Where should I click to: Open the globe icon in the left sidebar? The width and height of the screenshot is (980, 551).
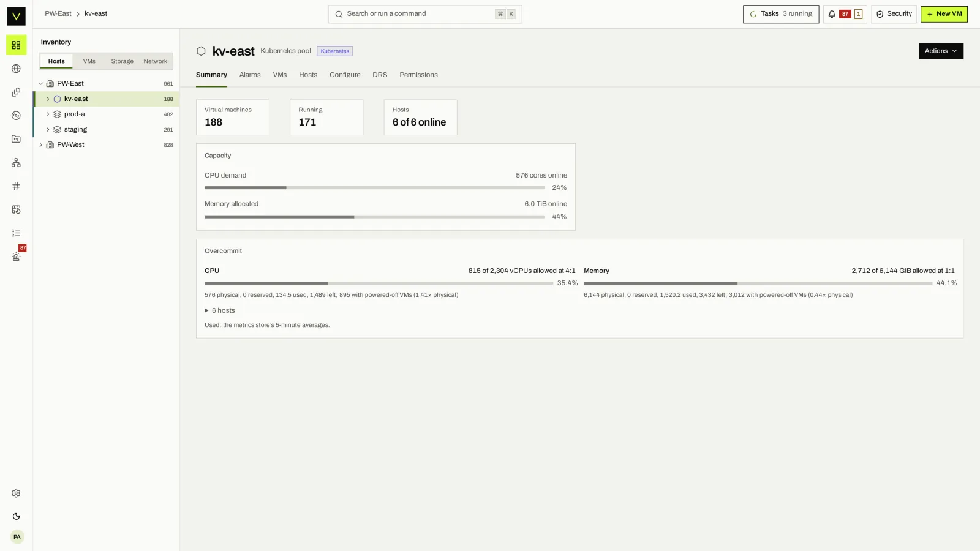tap(16, 69)
